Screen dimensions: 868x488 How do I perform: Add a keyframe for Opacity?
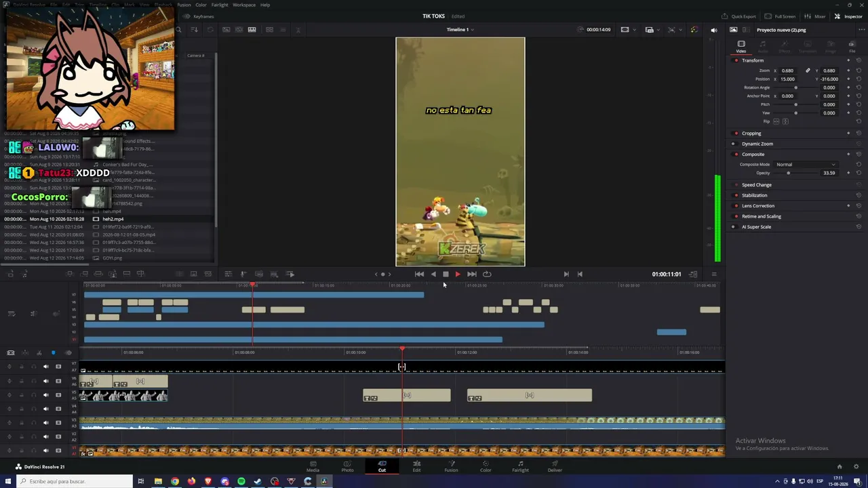click(848, 173)
